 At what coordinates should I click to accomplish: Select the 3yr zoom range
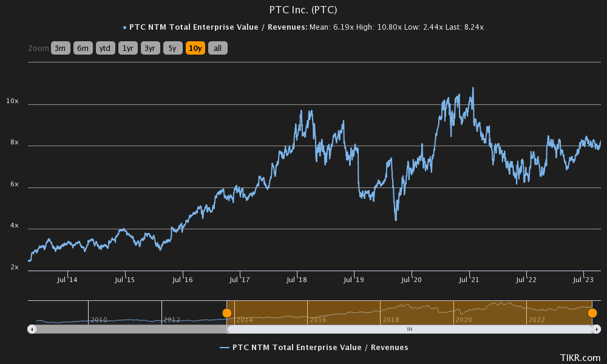[x=150, y=48]
